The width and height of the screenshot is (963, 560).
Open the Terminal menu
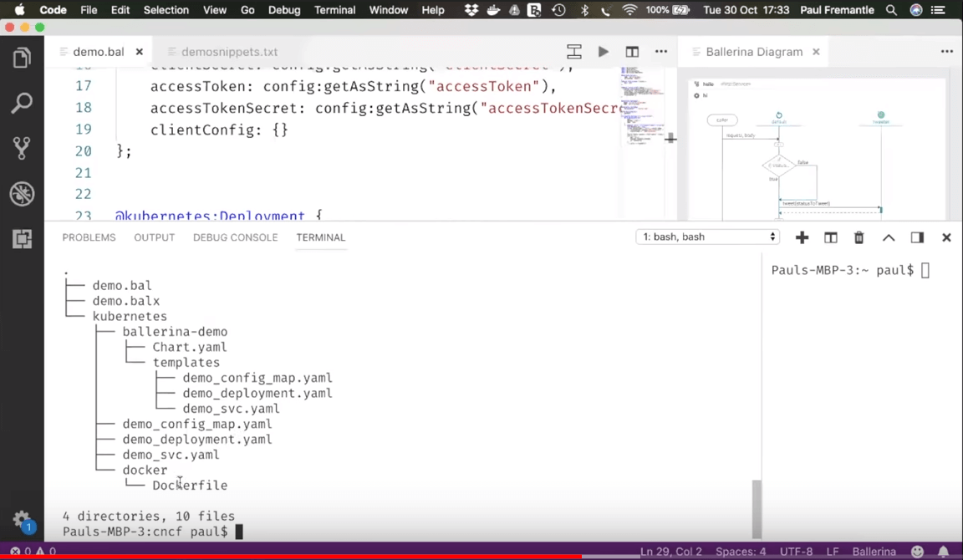coord(334,10)
